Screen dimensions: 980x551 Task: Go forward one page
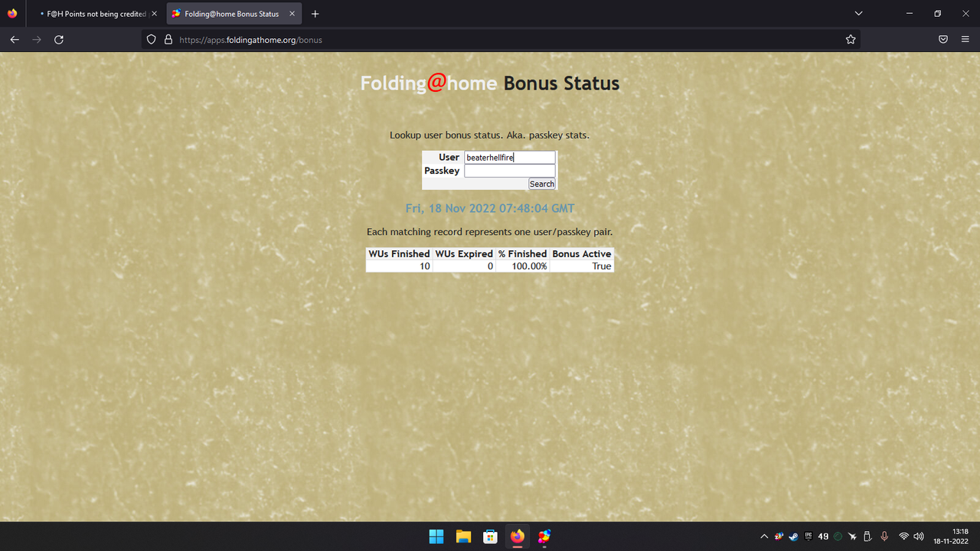37,40
